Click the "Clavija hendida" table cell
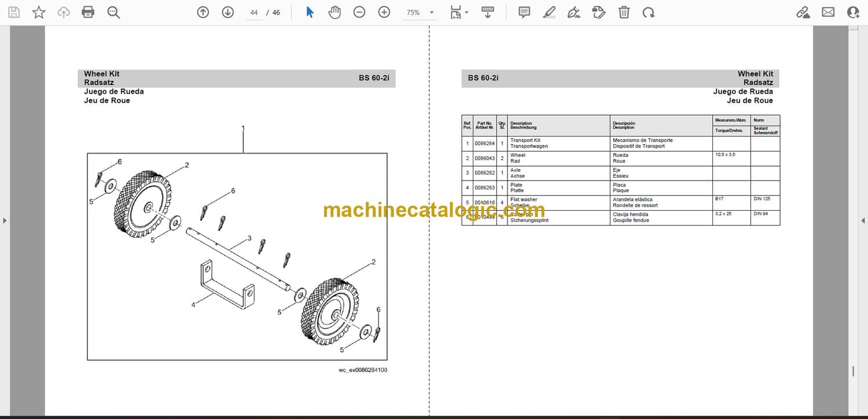The image size is (868, 419). pyautogui.click(x=661, y=218)
